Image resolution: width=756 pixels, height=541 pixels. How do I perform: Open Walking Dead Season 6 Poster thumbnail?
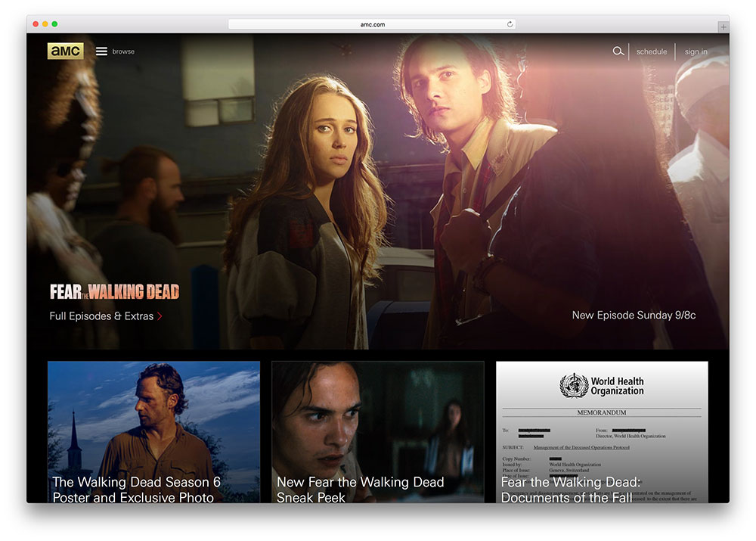pos(153,432)
